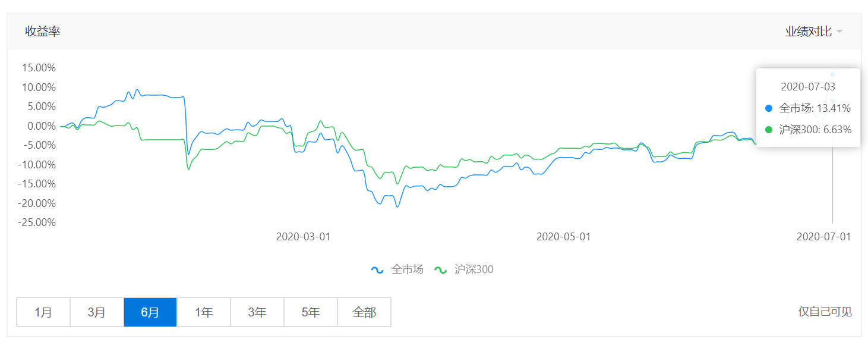Select the 全部 period tab
The image size is (868, 345).
click(364, 312)
